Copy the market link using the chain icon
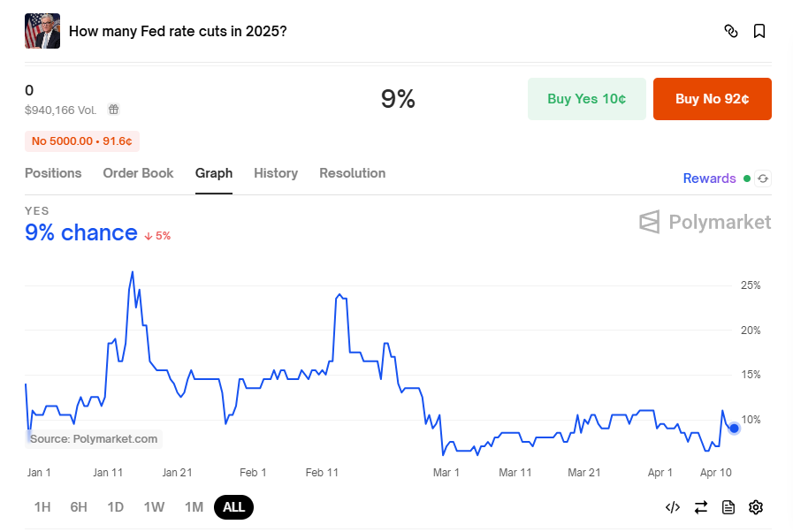 click(731, 30)
